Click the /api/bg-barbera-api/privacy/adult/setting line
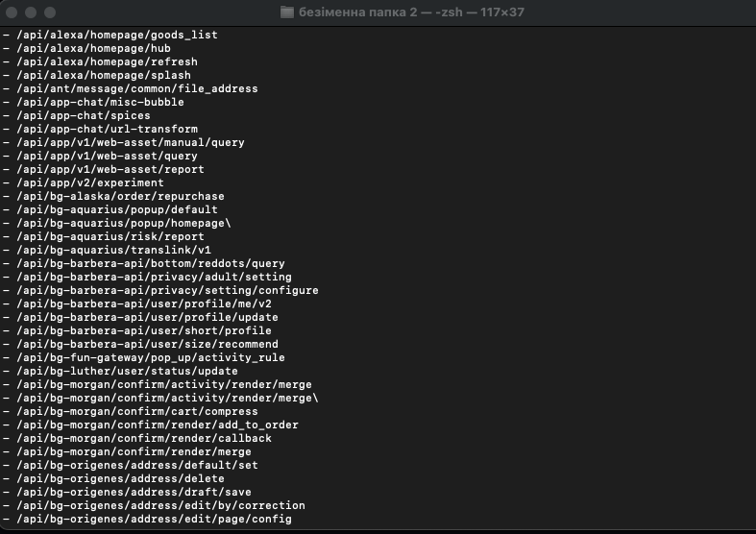Image resolution: width=756 pixels, height=534 pixels. pos(147,278)
